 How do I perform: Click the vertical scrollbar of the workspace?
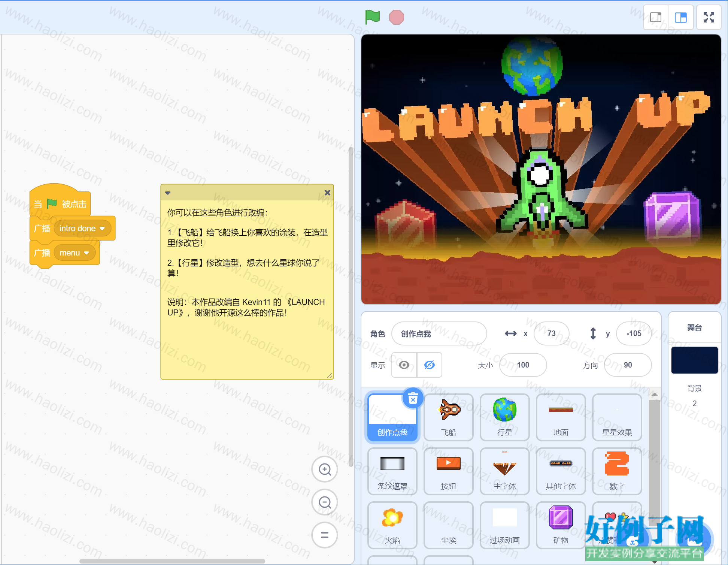tap(351, 307)
